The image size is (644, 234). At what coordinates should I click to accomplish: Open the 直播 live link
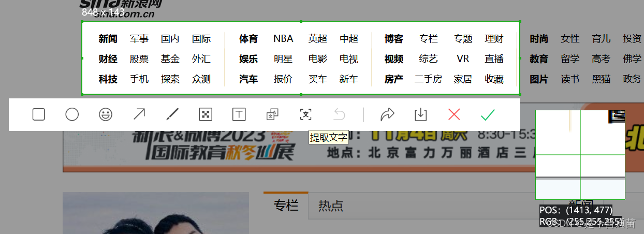[494, 59]
